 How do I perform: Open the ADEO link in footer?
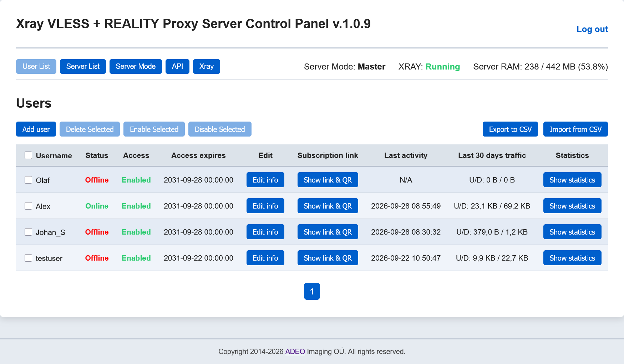(x=295, y=352)
